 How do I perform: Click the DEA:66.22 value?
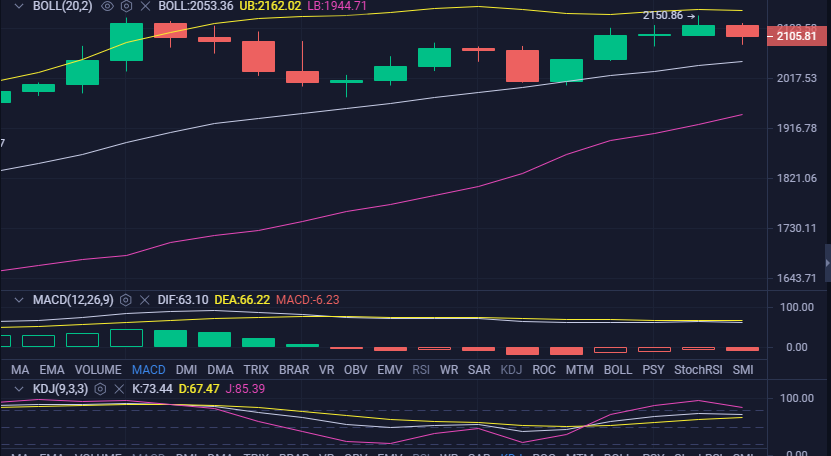(x=242, y=300)
